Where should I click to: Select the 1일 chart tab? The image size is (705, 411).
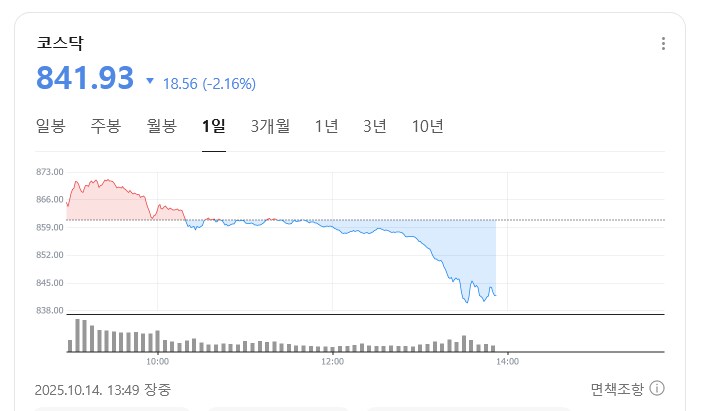(214, 126)
